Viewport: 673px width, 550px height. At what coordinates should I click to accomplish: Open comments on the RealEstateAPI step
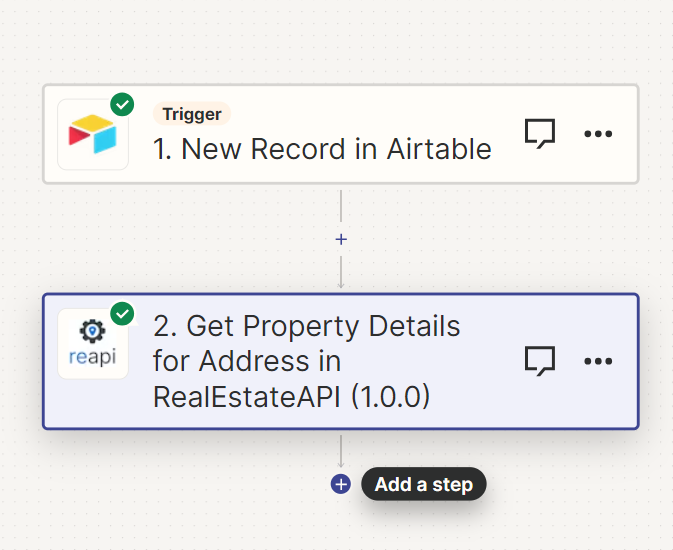point(540,361)
